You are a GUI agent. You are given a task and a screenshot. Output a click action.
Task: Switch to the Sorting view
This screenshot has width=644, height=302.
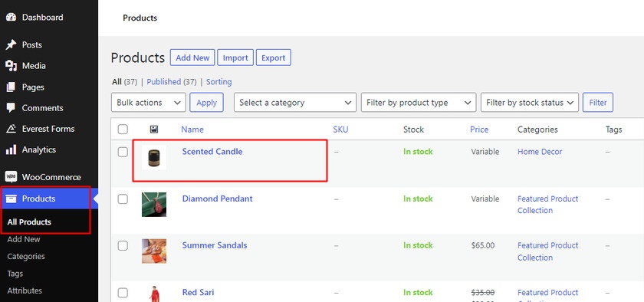pos(219,82)
